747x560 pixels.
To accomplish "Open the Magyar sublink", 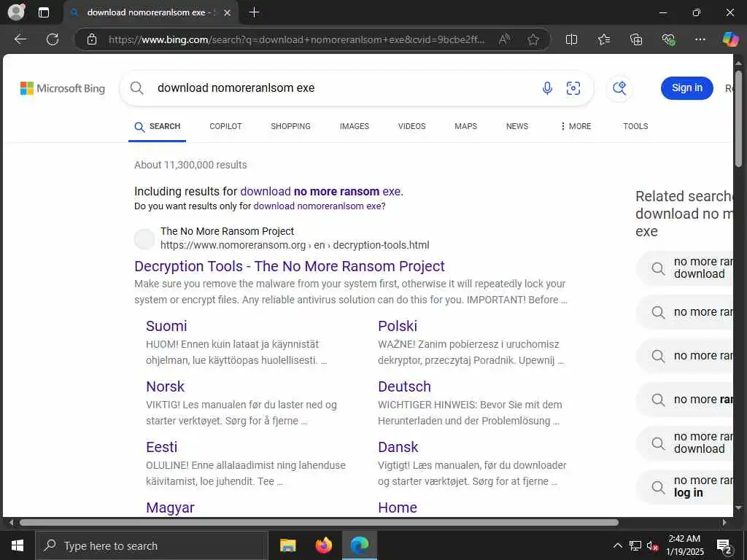I will coord(170,507).
